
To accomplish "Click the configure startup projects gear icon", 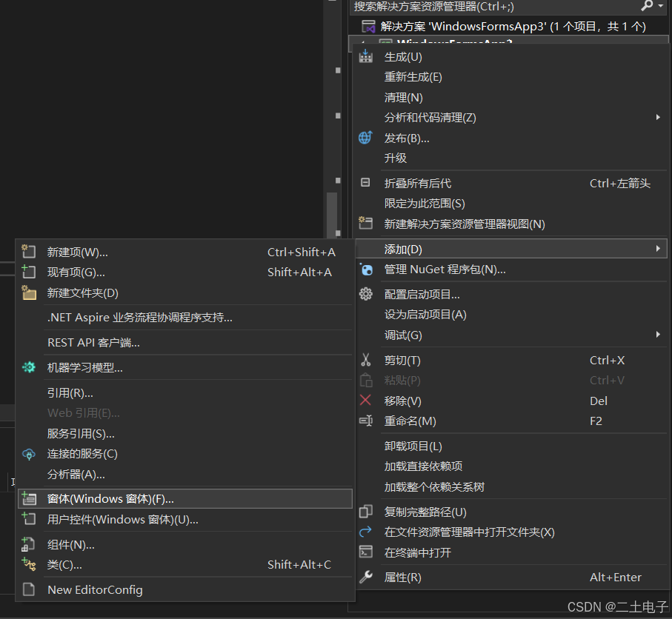I will point(365,294).
